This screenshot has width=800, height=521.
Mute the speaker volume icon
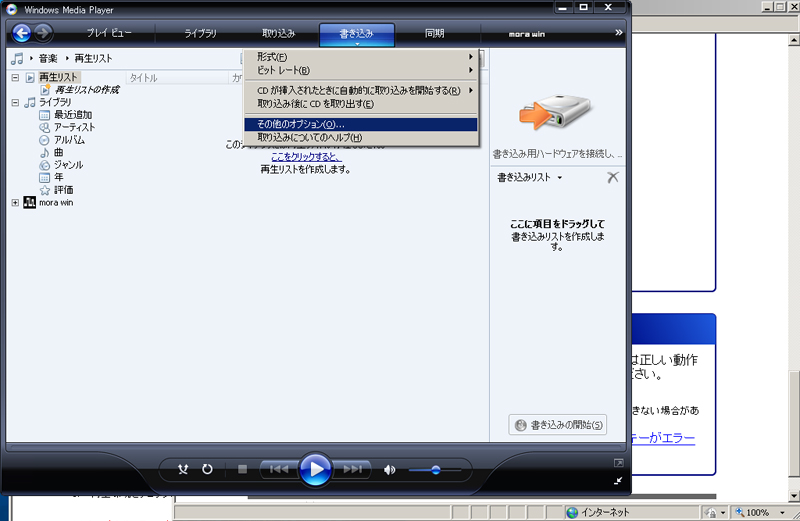[x=390, y=469]
